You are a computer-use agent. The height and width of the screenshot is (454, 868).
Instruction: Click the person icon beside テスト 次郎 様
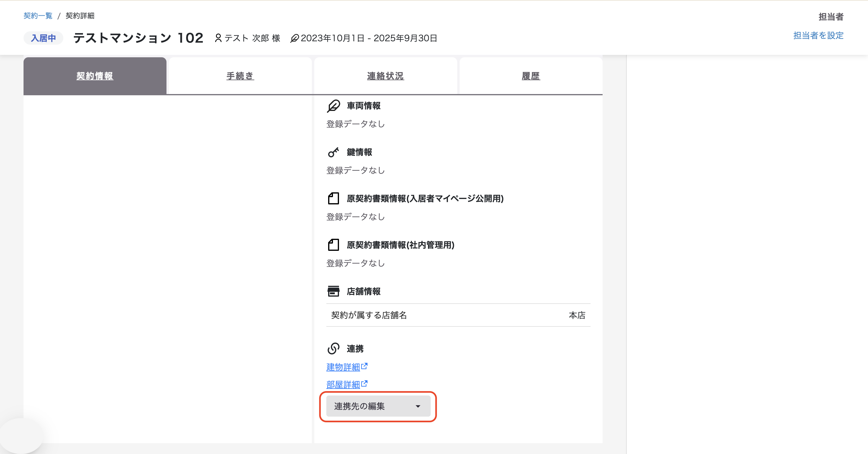tap(218, 38)
